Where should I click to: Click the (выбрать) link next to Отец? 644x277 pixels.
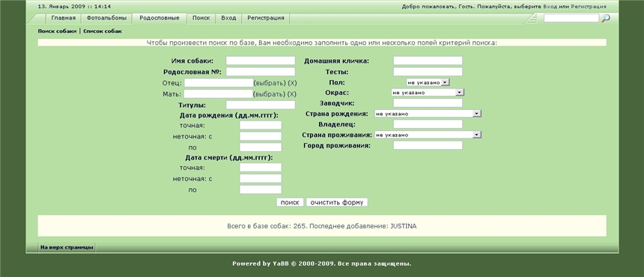point(270,83)
